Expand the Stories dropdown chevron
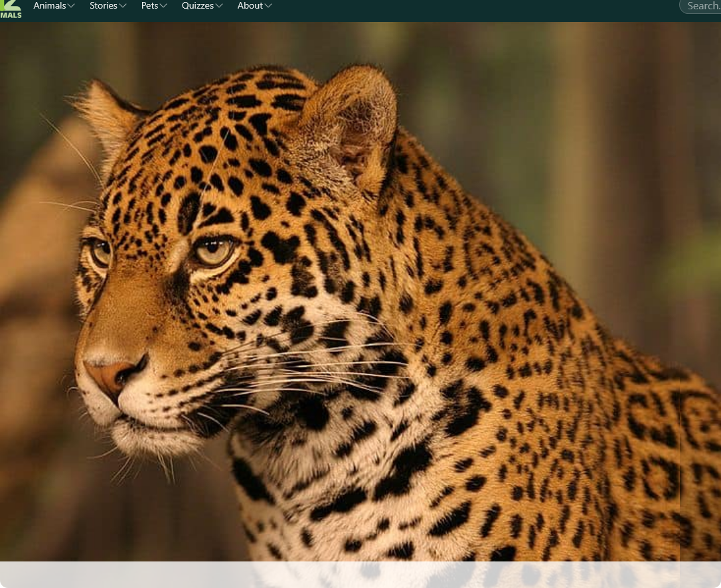This screenshot has width=721, height=588. tap(122, 6)
